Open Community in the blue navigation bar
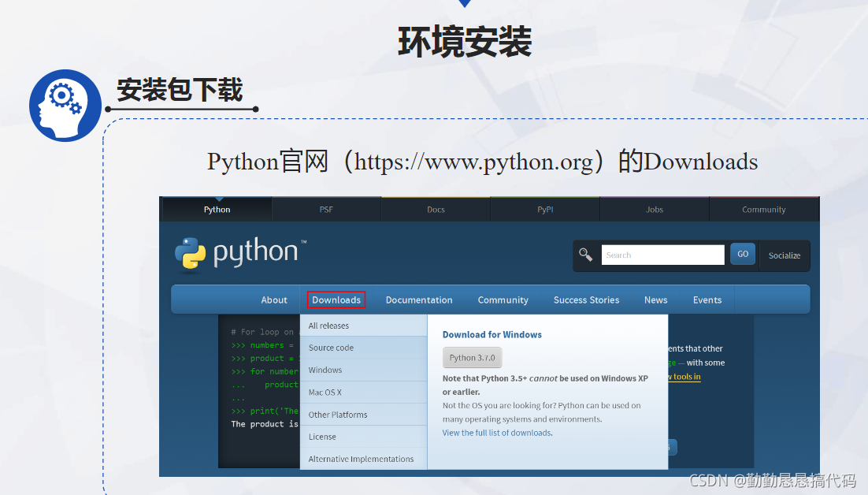The height and width of the screenshot is (495, 868). 503,300
